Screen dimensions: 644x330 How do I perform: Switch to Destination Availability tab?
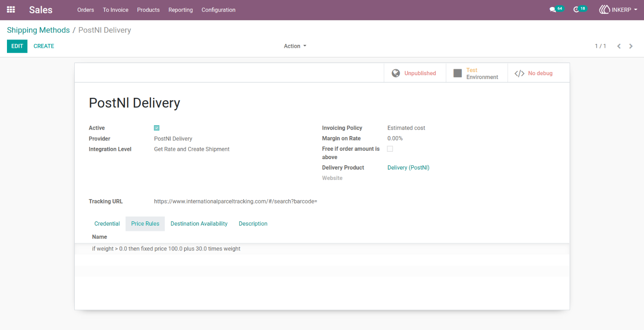click(199, 223)
